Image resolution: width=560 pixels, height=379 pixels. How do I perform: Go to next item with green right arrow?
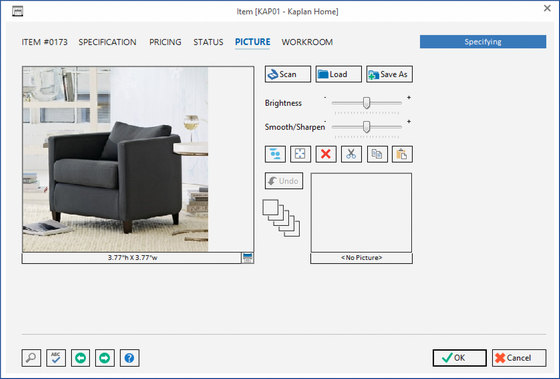105,358
